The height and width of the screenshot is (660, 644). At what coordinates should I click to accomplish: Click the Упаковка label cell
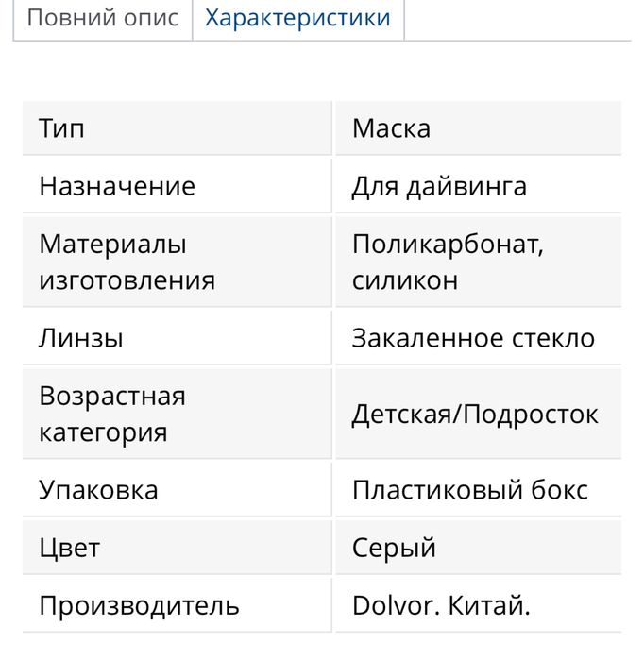click(98, 490)
